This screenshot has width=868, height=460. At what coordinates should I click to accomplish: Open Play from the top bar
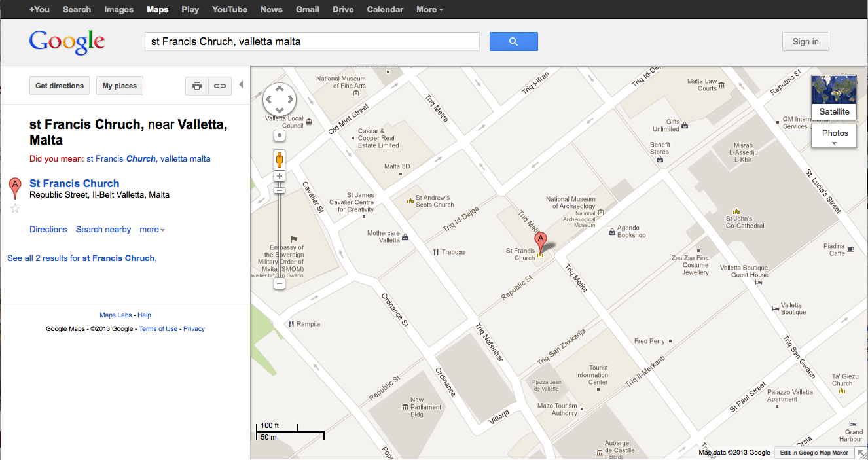(190, 9)
